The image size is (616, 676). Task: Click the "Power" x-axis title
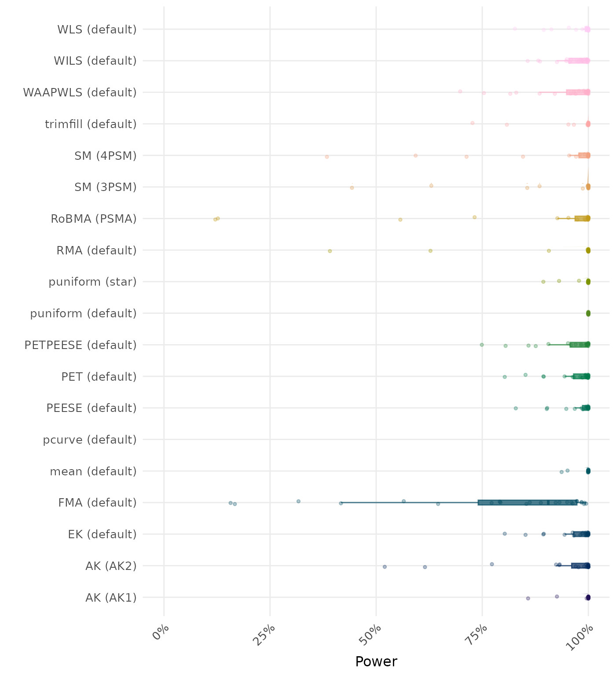click(x=376, y=661)
